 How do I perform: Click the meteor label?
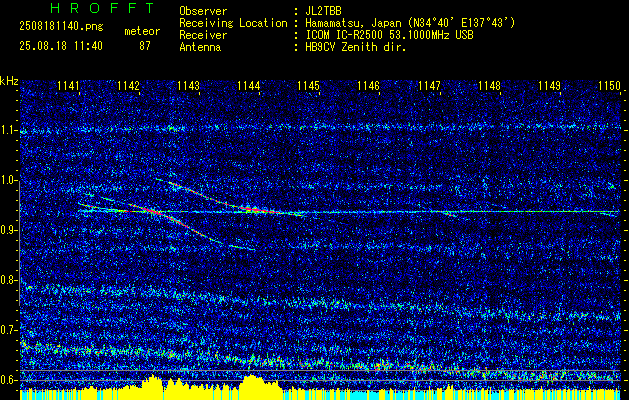point(142,31)
